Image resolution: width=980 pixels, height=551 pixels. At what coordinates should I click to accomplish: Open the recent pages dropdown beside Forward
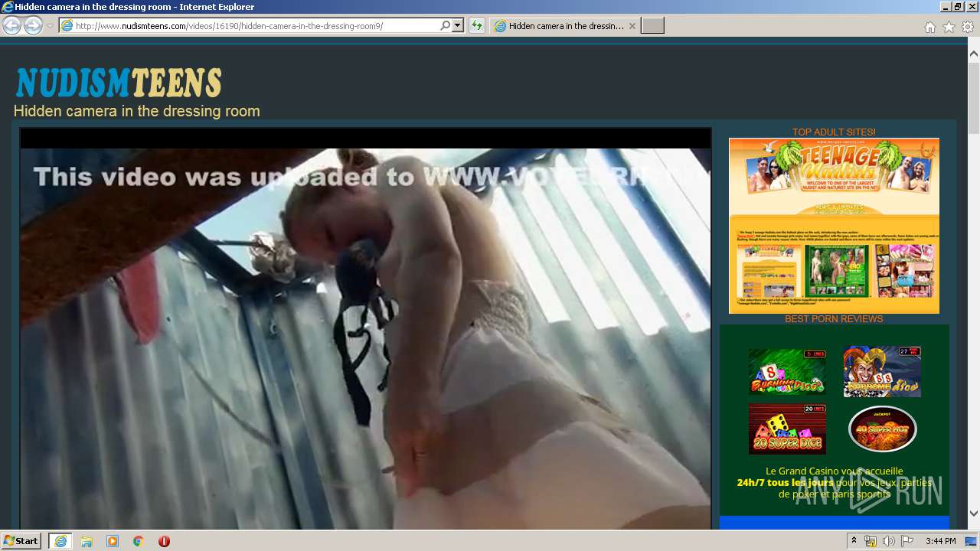pos(50,26)
